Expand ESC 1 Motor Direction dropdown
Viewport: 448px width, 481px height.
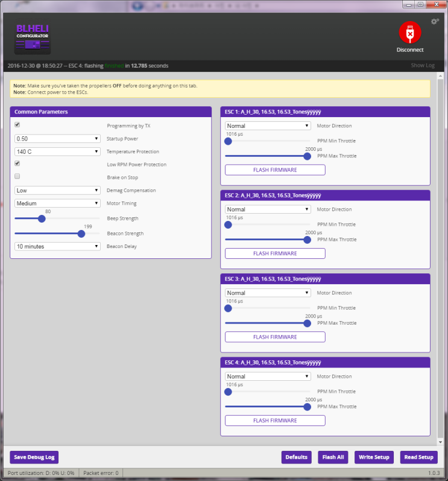pos(268,126)
